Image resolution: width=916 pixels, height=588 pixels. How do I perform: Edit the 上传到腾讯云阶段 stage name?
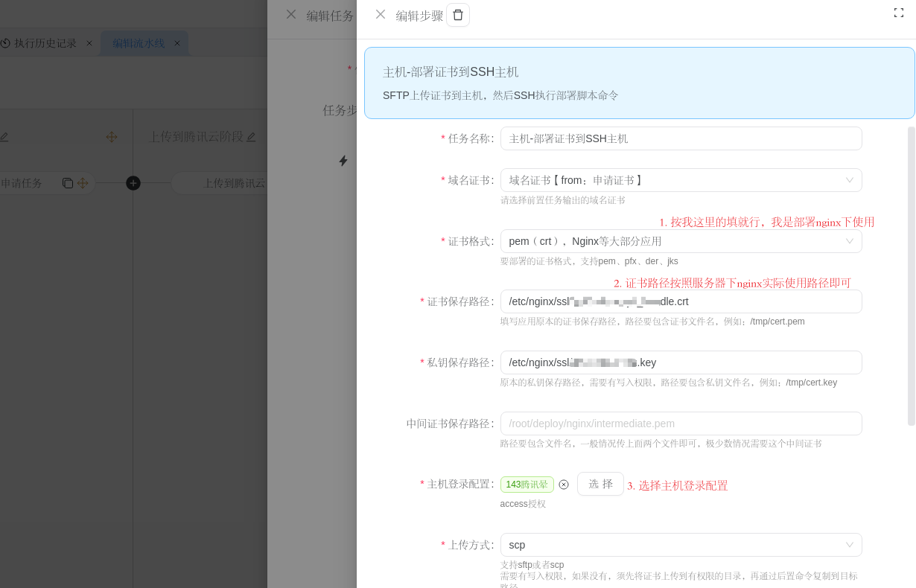[251, 137]
